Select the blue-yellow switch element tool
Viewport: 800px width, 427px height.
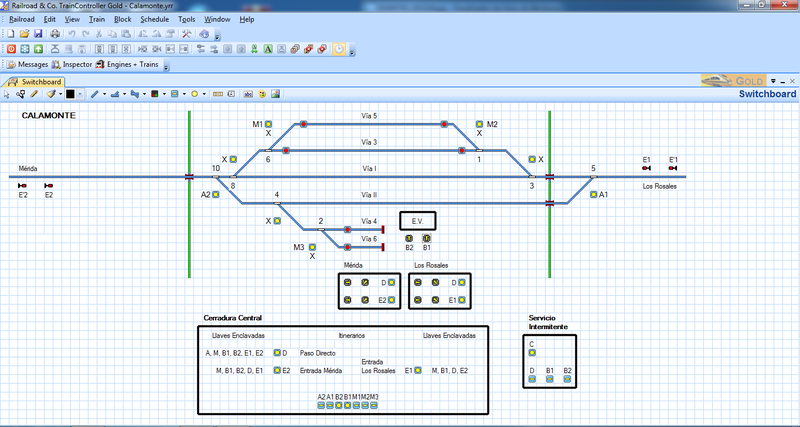tap(174, 94)
